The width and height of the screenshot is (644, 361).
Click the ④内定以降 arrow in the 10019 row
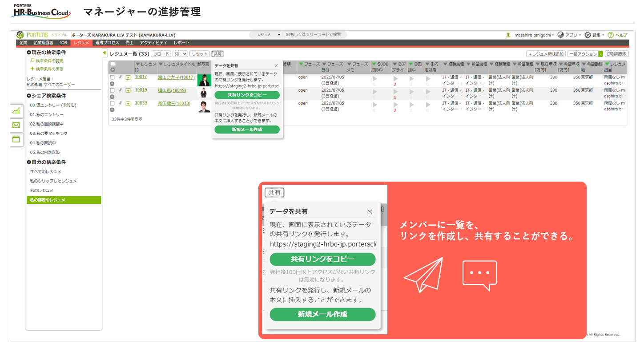coord(428,92)
